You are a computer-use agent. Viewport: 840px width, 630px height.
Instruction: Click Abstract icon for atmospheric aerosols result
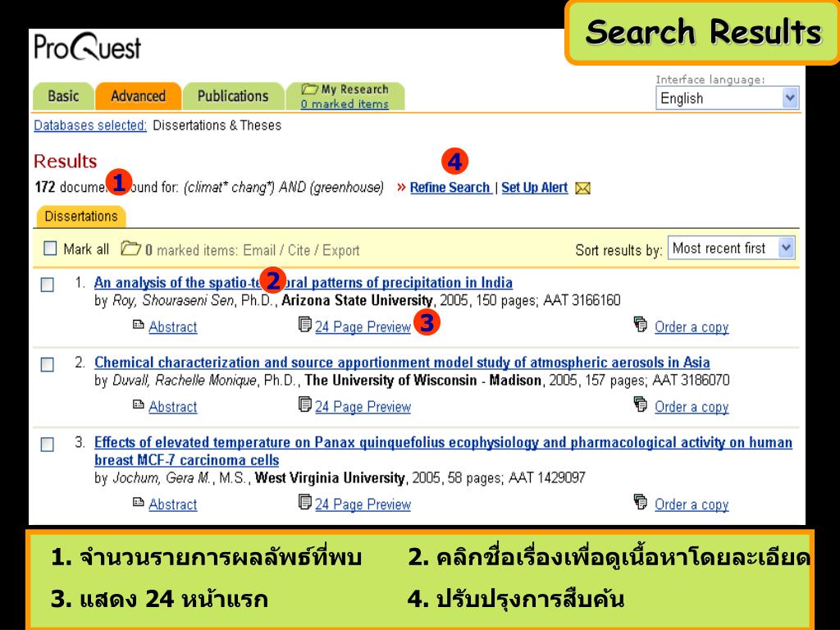138,404
